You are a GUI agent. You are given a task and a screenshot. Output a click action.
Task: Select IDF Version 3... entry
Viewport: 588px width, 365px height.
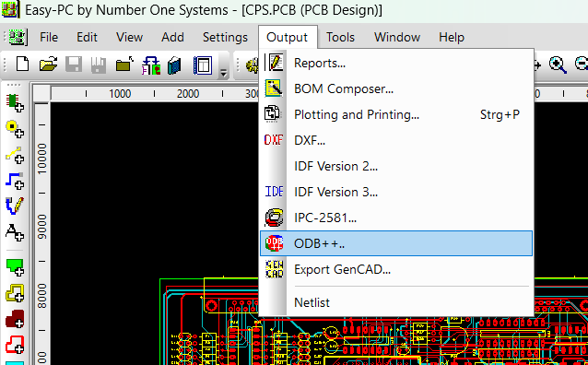tap(396, 192)
